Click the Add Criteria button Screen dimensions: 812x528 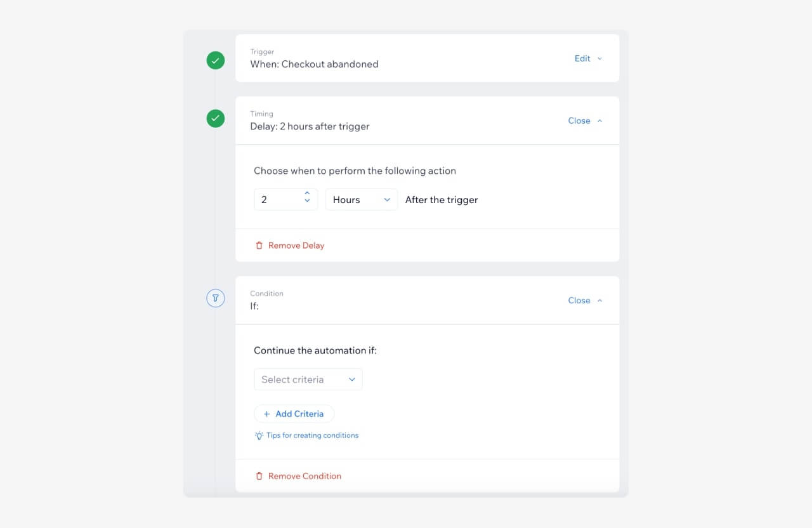pyautogui.click(x=294, y=413)
